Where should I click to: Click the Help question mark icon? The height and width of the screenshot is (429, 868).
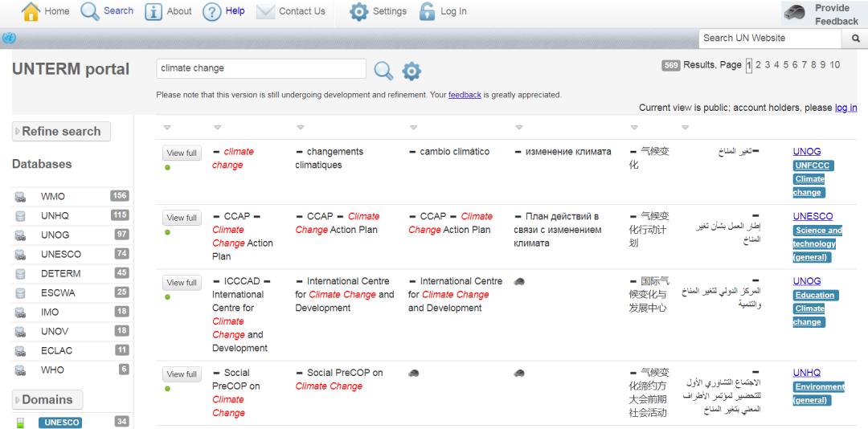[x=211, y=11]
